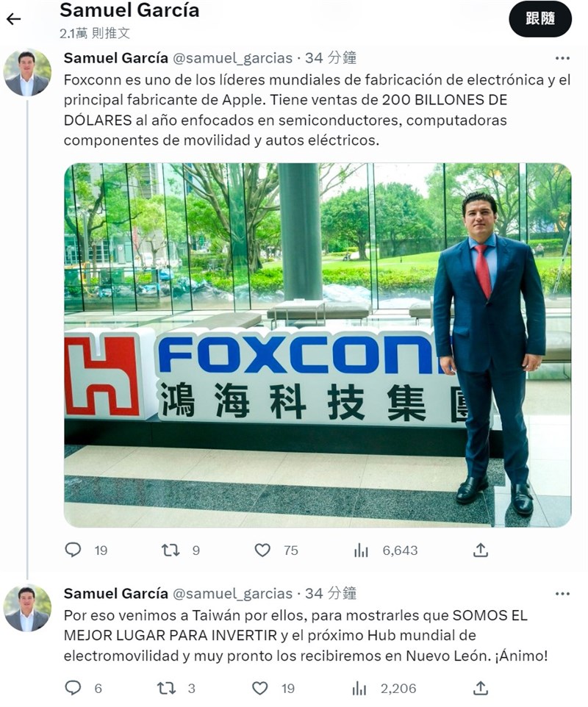Retweet the second tweet with 3 retweets
588x707 pixels.
166,688
